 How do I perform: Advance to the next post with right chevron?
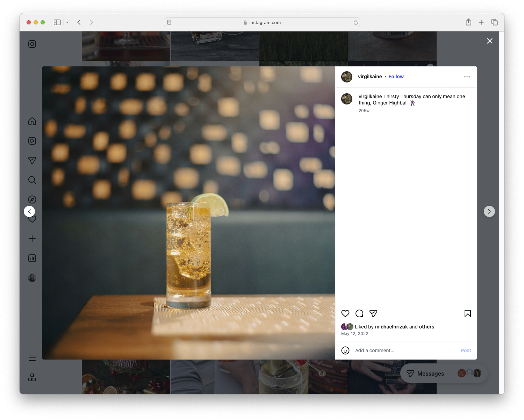pyautogui.click(x=489, y=211)
